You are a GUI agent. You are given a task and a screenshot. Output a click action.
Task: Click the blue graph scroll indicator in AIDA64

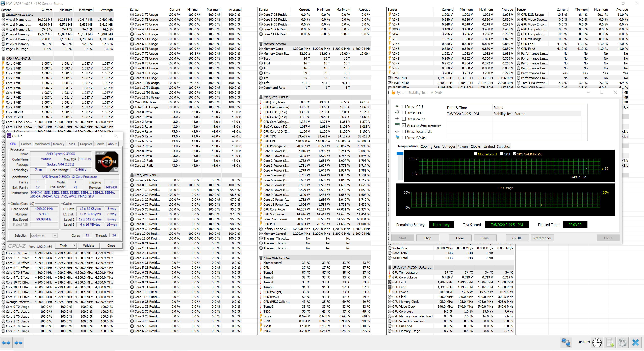pyautogui.click(x=400, y=153)
